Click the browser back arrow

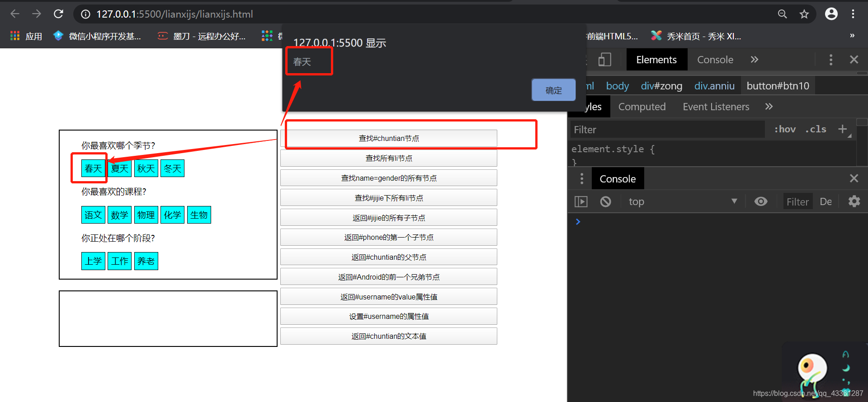click(x=15, y=14)
